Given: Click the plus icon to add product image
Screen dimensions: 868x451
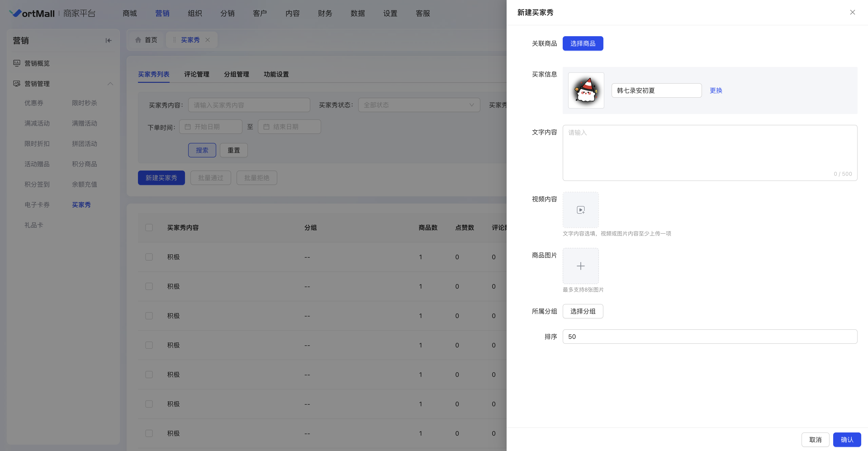Looking at the screenshot, I should pyautogui.click(x=581, y=266).
